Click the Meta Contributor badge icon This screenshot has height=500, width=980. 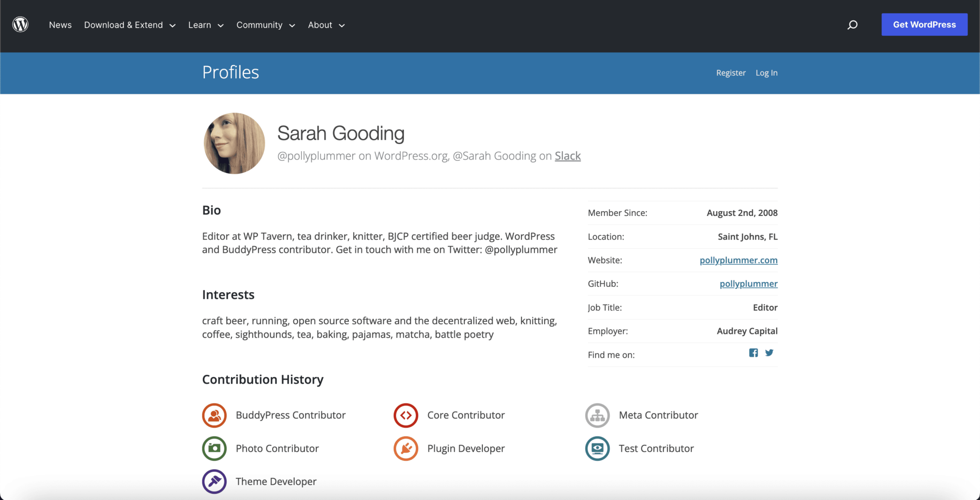(597, 415)
